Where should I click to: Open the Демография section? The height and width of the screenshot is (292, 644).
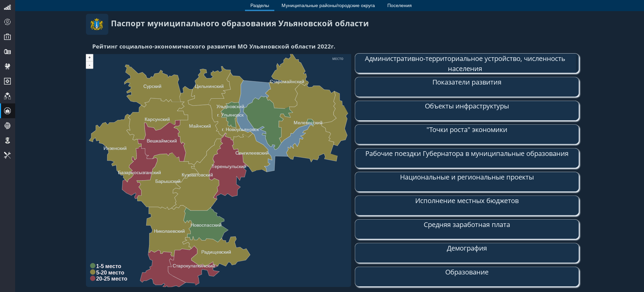pos(467,253)
